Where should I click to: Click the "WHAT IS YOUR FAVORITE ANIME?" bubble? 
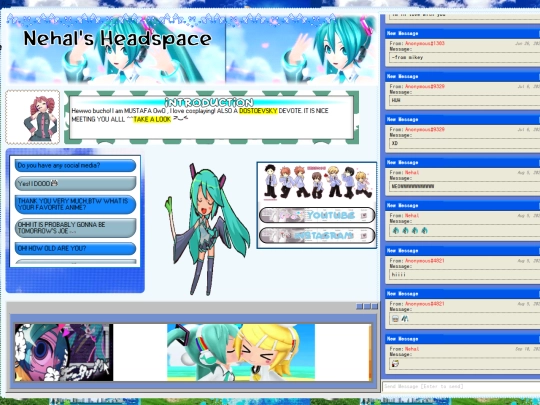click(x=75, y=204)
